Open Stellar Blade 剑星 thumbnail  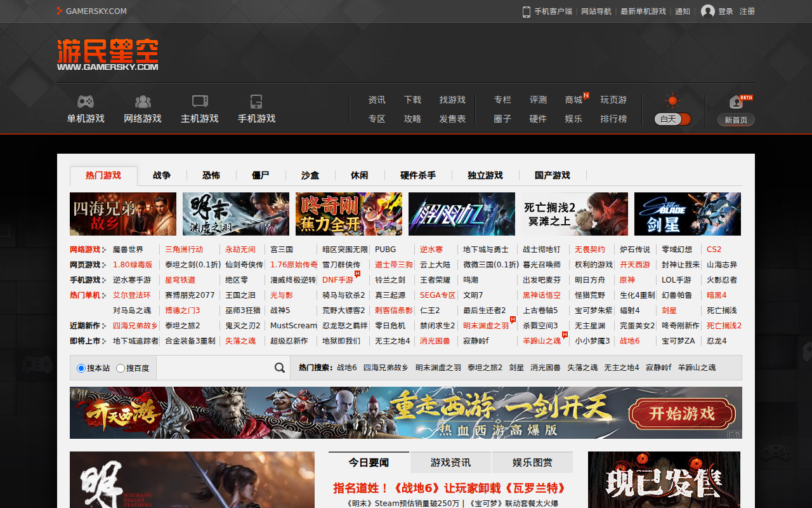688,214
